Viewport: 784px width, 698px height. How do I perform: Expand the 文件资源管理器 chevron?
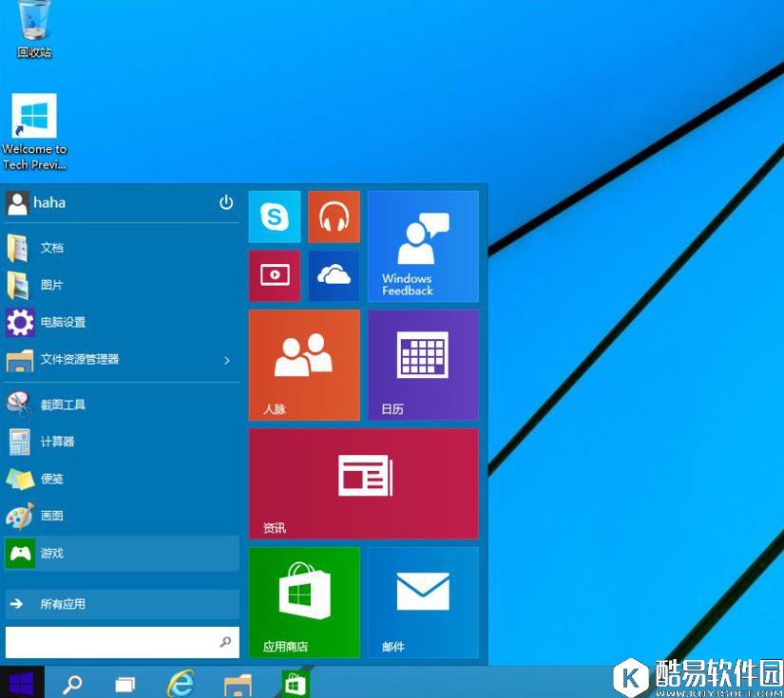click(226, 360)
